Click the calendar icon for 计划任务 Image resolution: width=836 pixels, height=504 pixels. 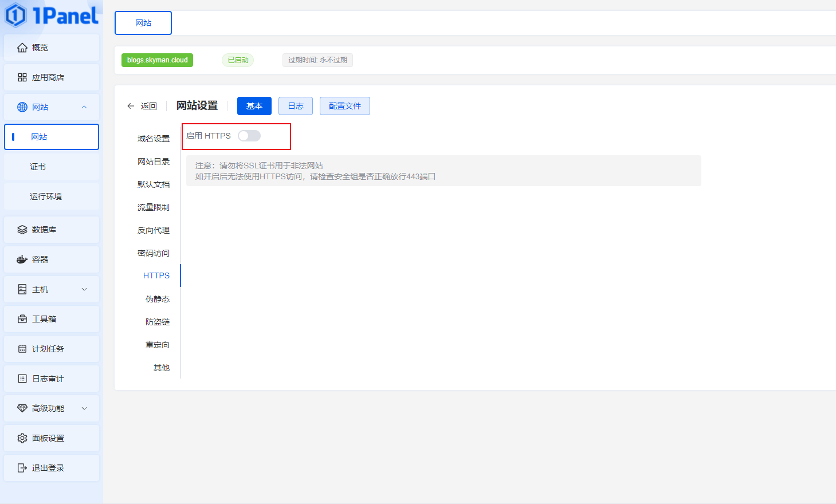pos(22,349)
